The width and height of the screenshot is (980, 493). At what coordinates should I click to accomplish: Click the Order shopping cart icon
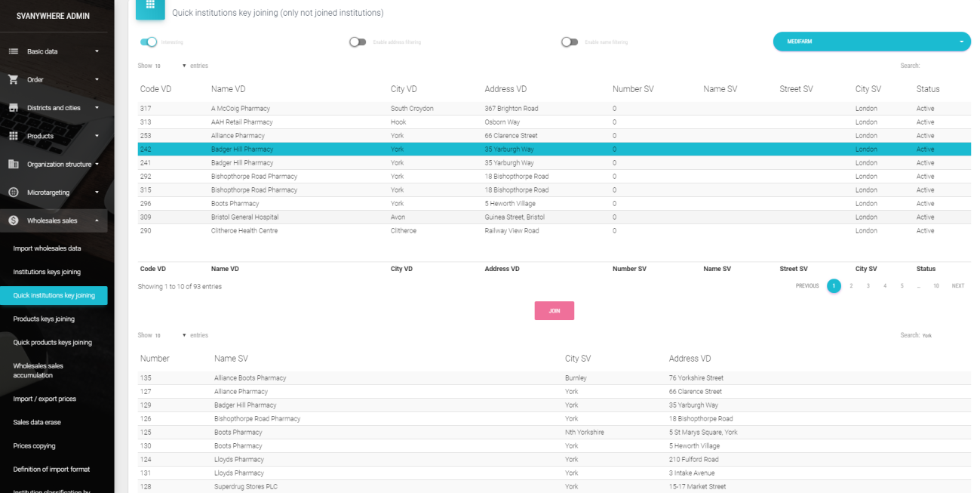coord(13,79)
